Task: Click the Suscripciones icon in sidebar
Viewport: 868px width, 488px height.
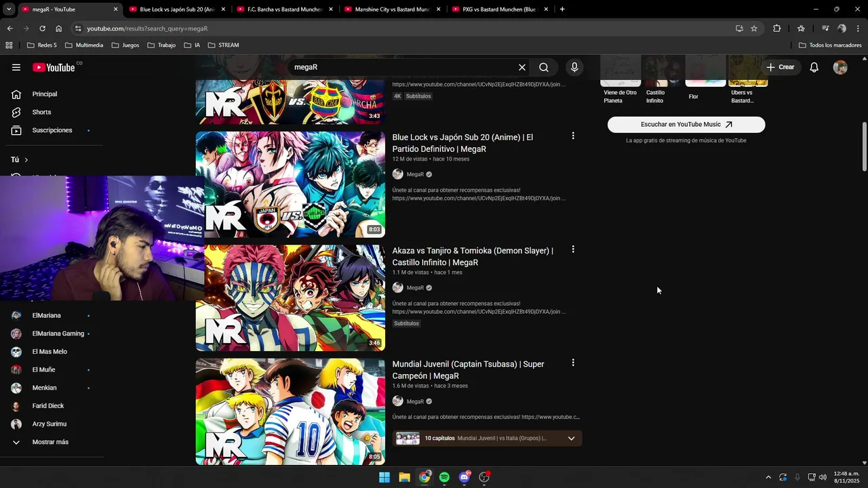Action: (x=16, y=130)
